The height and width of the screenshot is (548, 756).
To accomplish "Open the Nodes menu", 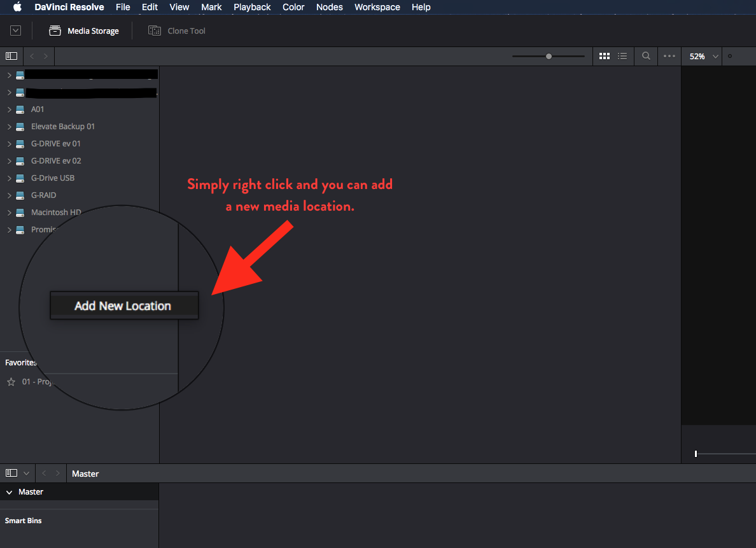I will 329,7.
